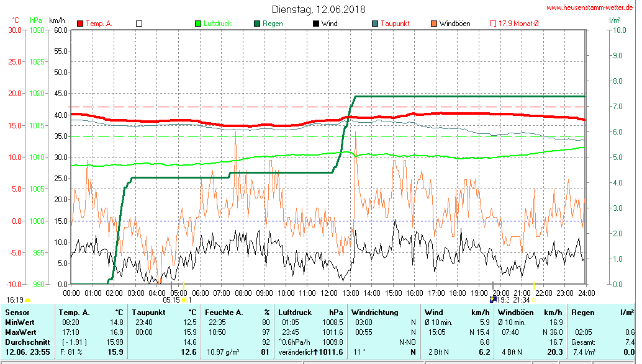Click the 21:34 sunset time label
Screen dimensions: 642x364
(x=521, y=300)
